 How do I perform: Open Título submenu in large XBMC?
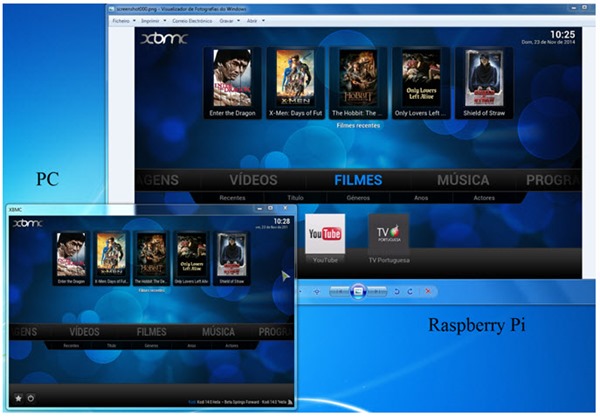click(x=295, y=198)
